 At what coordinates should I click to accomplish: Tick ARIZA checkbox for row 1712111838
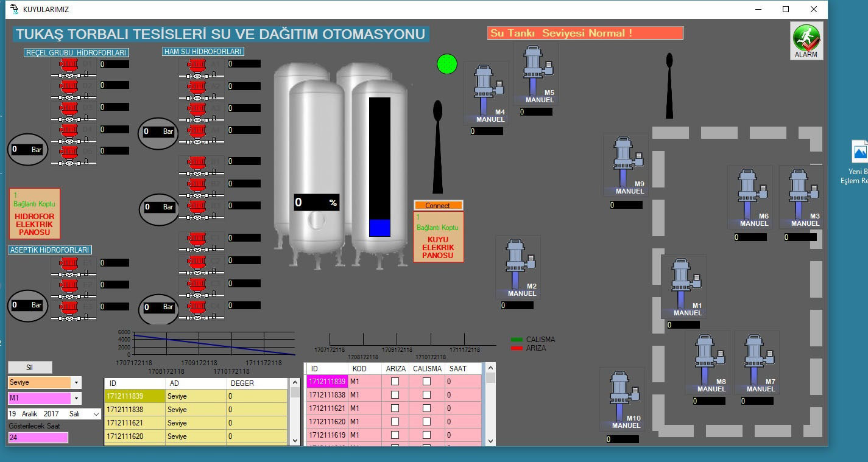[x=395, y=395]
